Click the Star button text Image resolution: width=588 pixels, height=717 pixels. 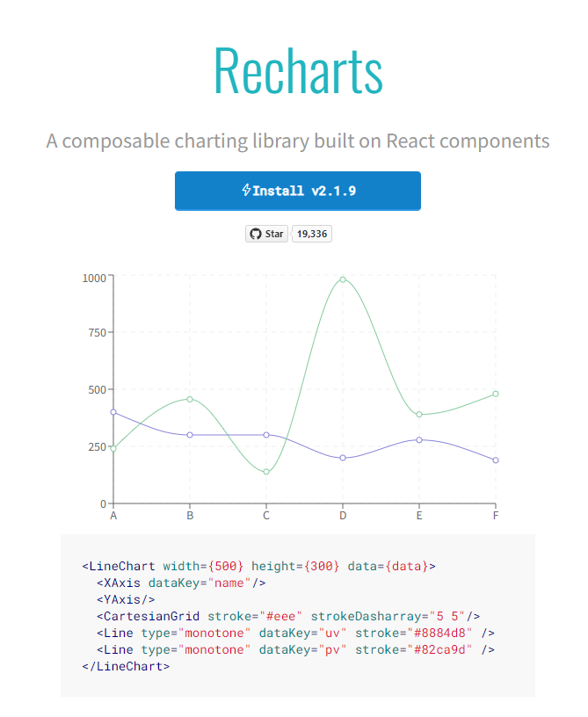coord(274,234)
